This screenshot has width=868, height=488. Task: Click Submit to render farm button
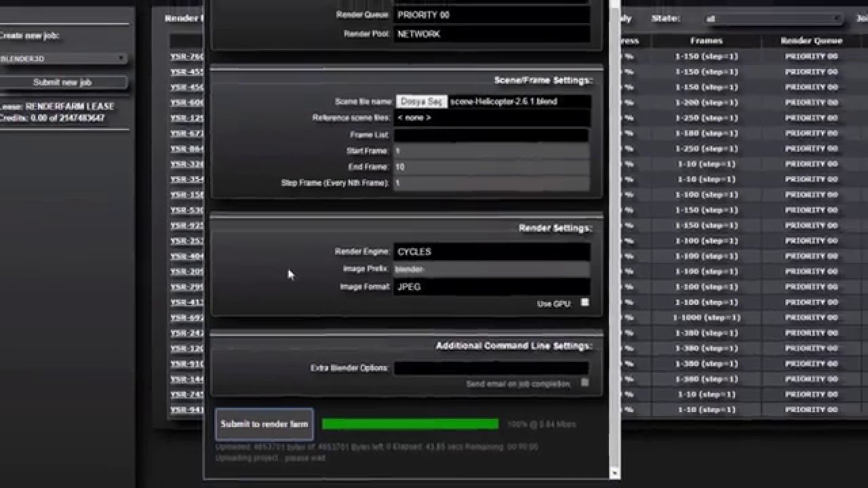[x=264, y=424]
